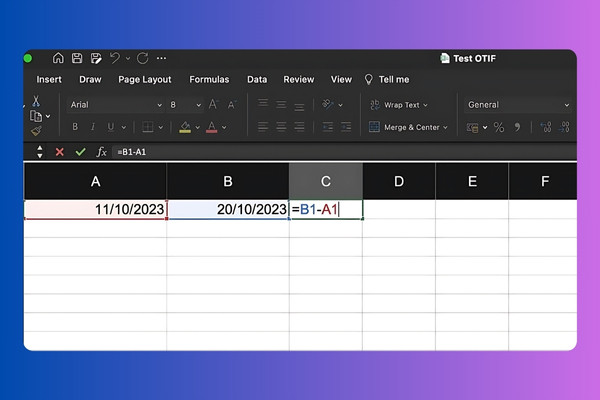
Task: Select the column D header
Action: click(x=399, y=181)
